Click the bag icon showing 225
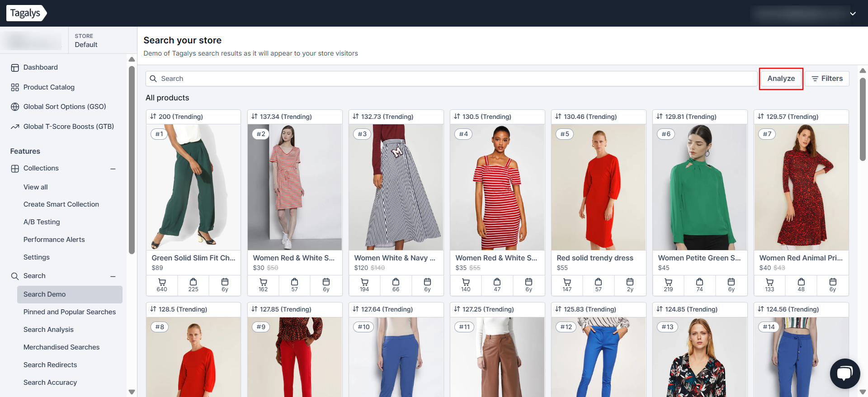The image size is (868, 397). (x=193, y=282)
